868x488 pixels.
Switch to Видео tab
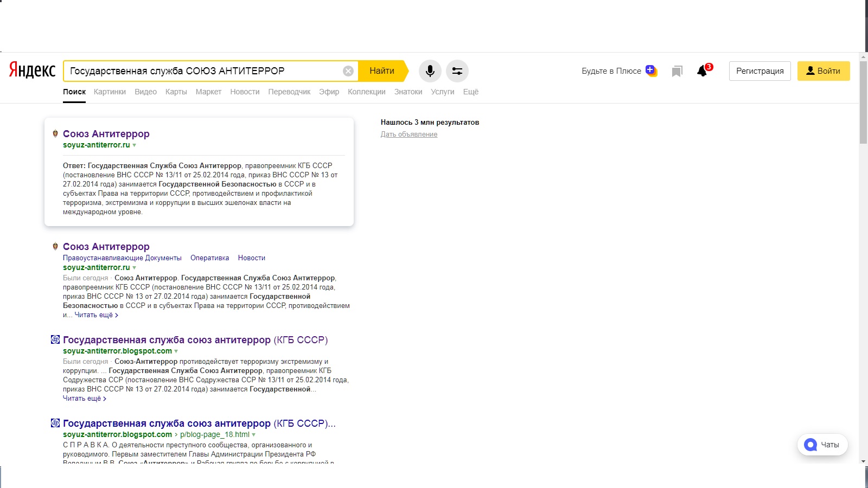pos(145,92)
